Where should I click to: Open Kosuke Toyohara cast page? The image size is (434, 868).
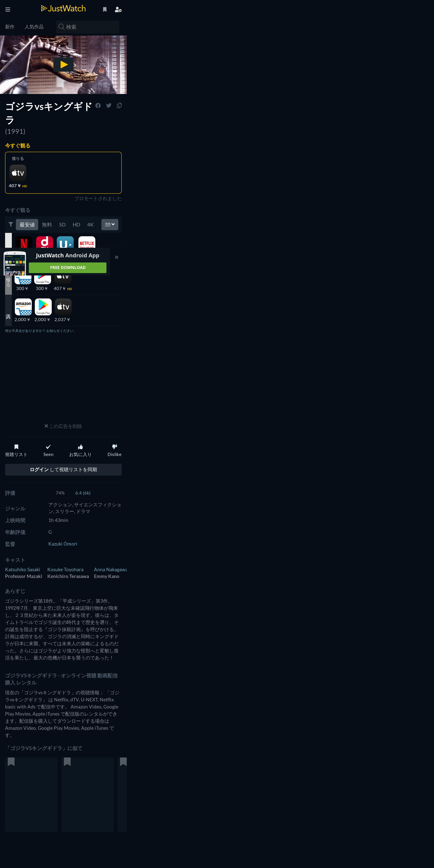(x=65, y=569)
